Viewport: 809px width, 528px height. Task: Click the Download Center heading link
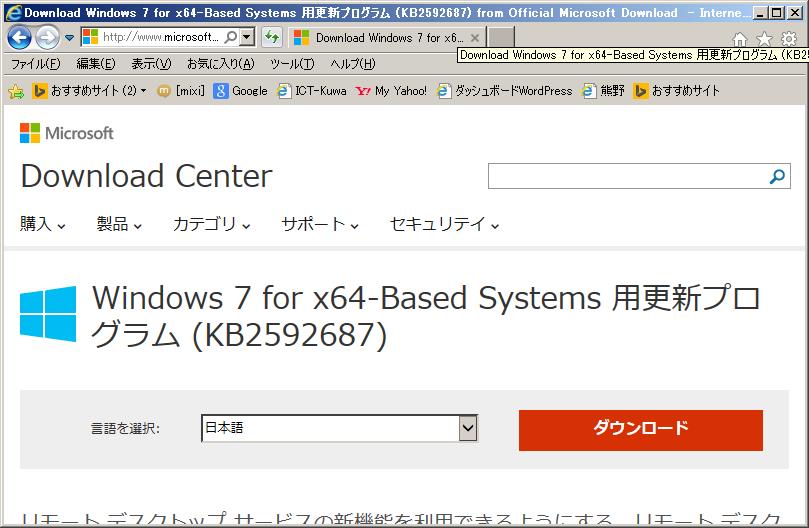(x=147, y=176)
